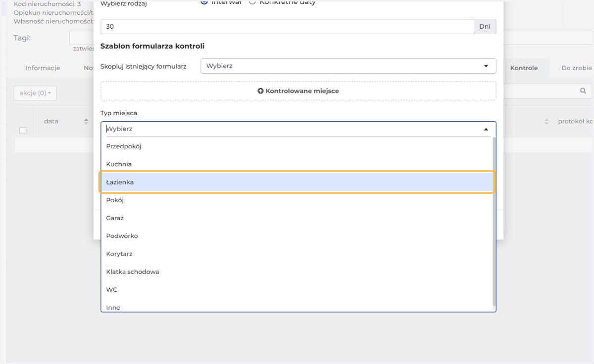This screenshot has height=364, width=594.
Task: Sort by the data column arrows
Action: 86,121
